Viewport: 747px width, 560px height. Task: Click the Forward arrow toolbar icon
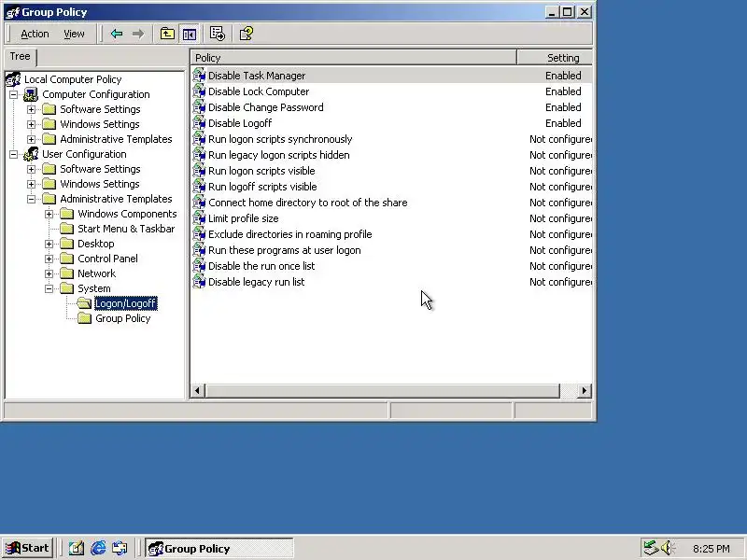pyautogui.click(x=138, y=34)
